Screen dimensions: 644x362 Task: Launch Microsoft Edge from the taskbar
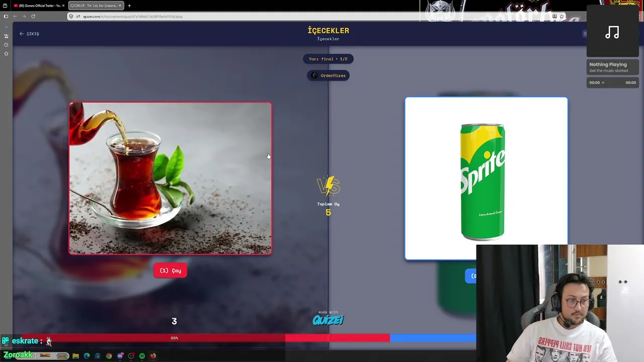coord(87,356)
